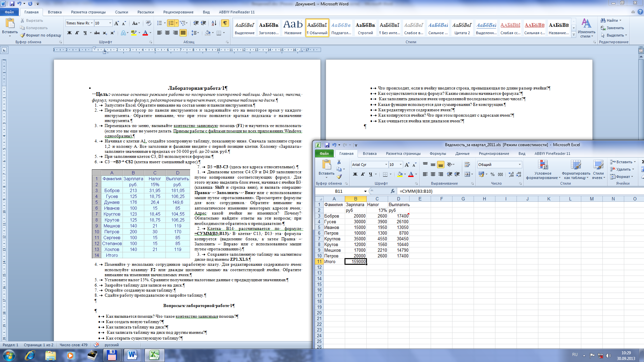The height and width of the screenshot is (362, 644).
Task: Open Excel Формулы tab
Action: coord(438,154)
